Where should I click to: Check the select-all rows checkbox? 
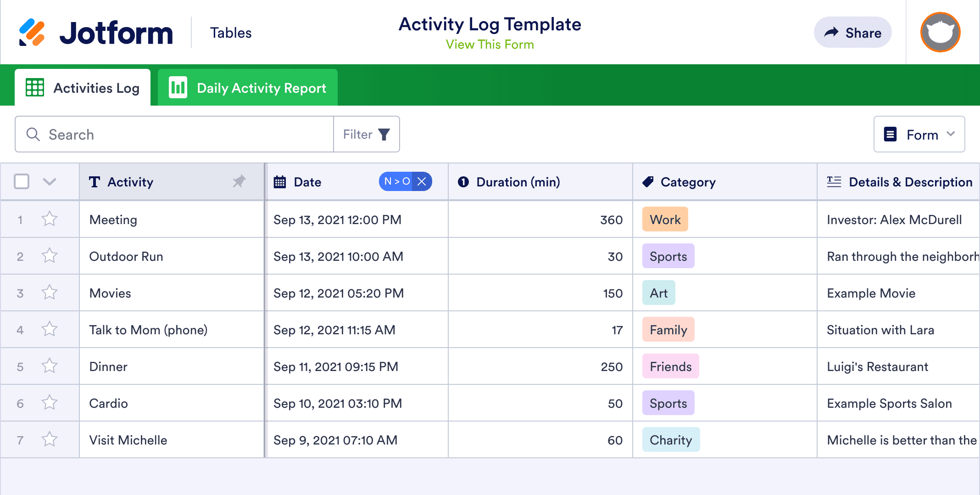[x=21, y=181]
